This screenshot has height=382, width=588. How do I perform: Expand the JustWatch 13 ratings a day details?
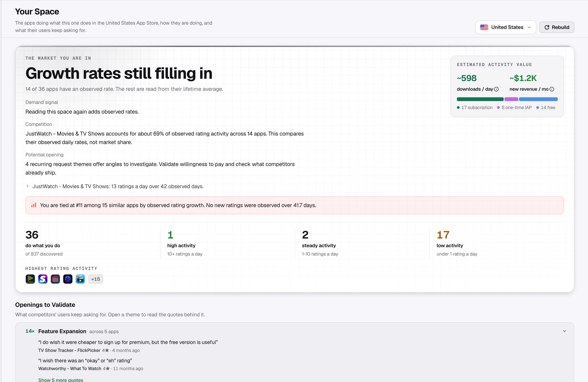(115, 186)
